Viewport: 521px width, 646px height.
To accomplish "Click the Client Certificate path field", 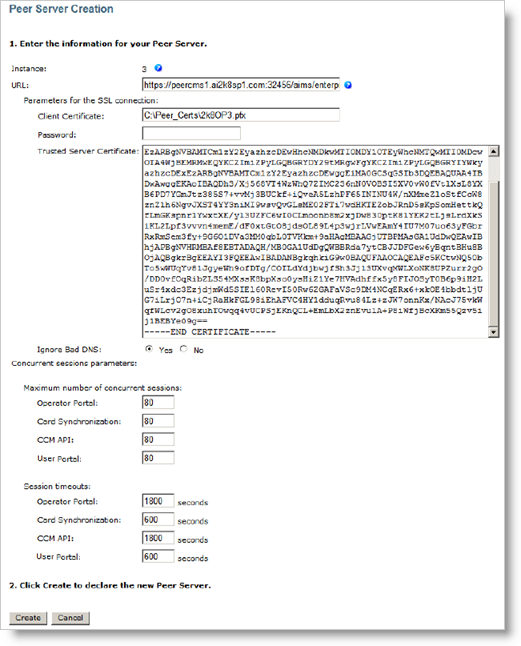I will pos(241,115).
